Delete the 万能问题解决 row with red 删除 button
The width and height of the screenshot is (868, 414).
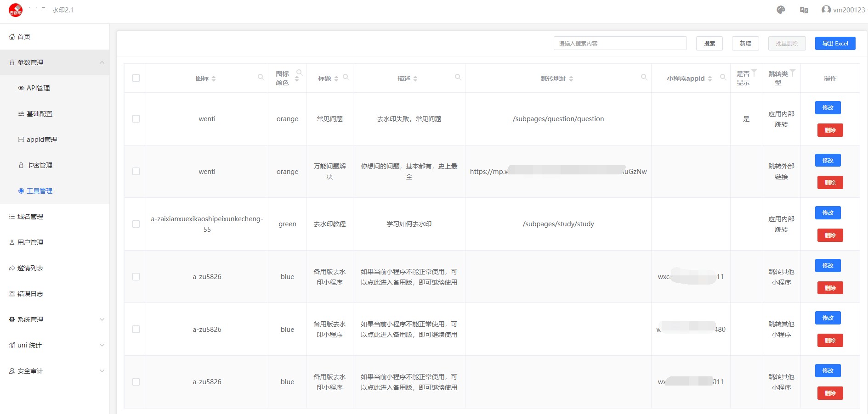[x=830, y=183]
